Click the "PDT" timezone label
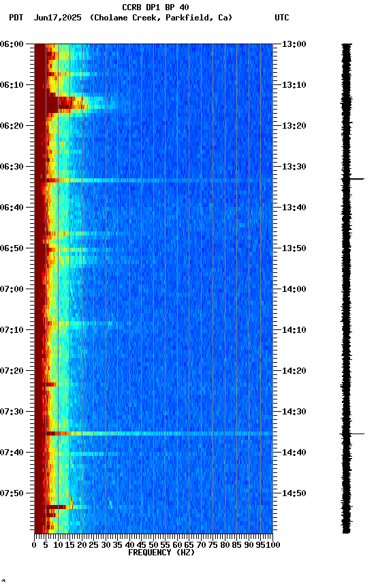The width and height of the screenshot is (376, 588). (x=16, y=18)
